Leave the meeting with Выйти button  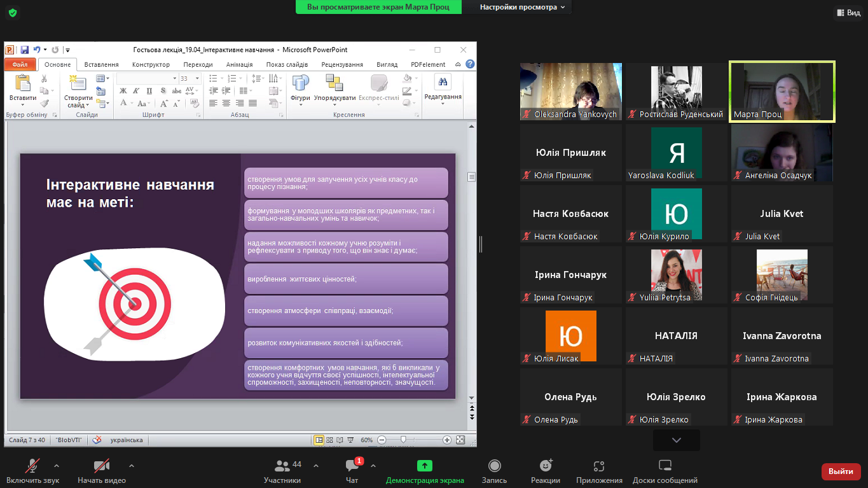841,471
